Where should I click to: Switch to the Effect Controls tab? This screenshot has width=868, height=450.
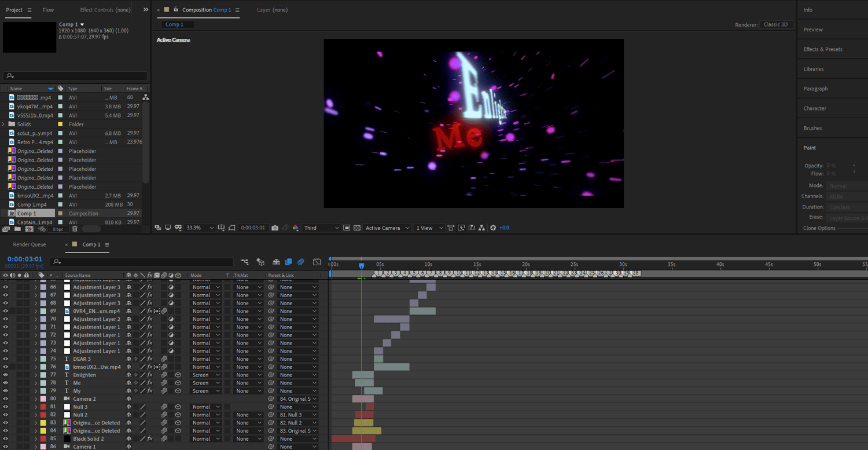105,10
